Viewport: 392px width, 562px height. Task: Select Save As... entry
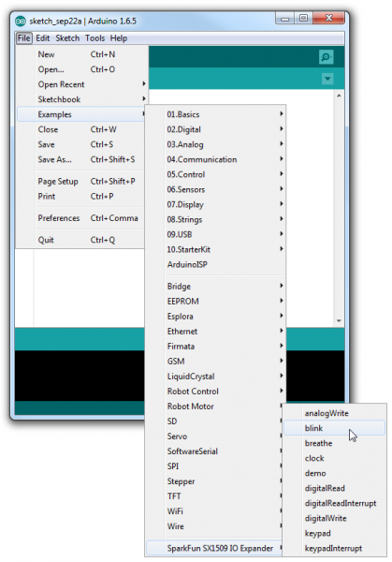pyautogui.click(x=80, y=160)
